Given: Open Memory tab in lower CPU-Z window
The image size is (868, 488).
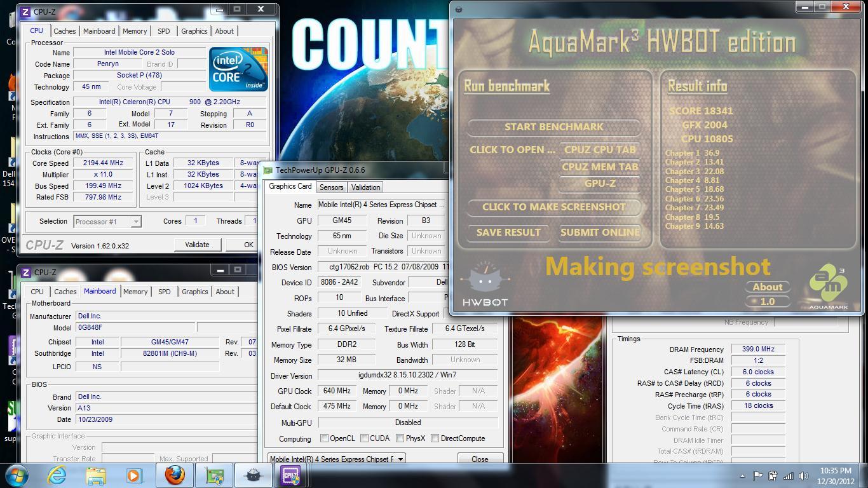Looking at the screenshot, I should pos(135,292).
